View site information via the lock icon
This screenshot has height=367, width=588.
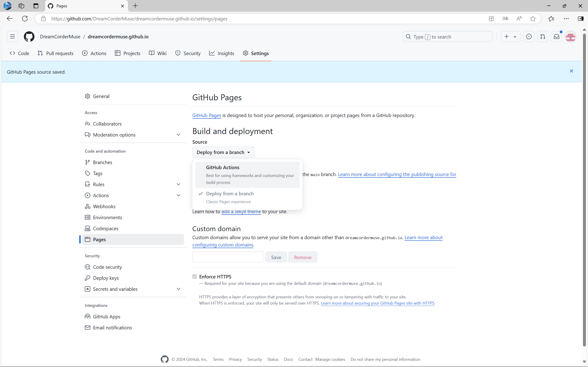[43, 19]
